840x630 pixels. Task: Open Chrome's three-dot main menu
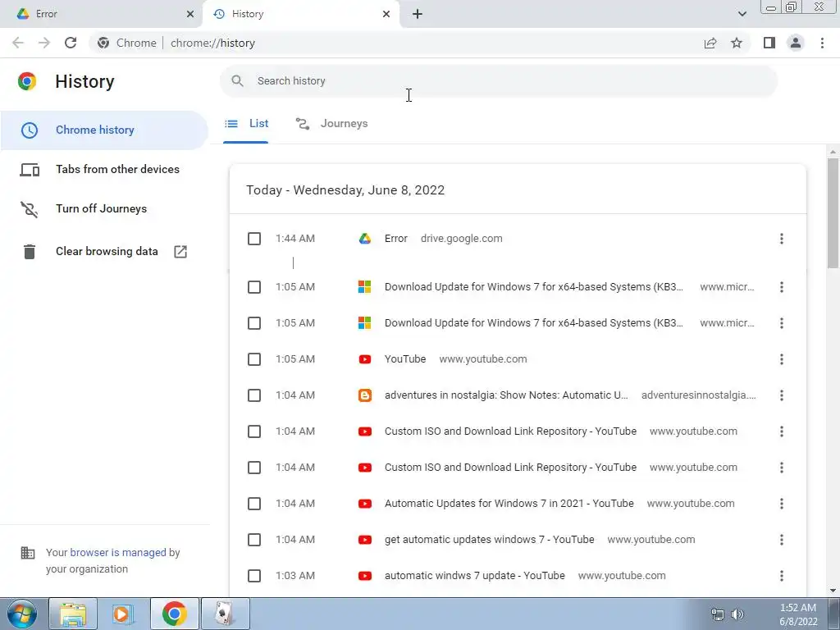pos(822,43)
